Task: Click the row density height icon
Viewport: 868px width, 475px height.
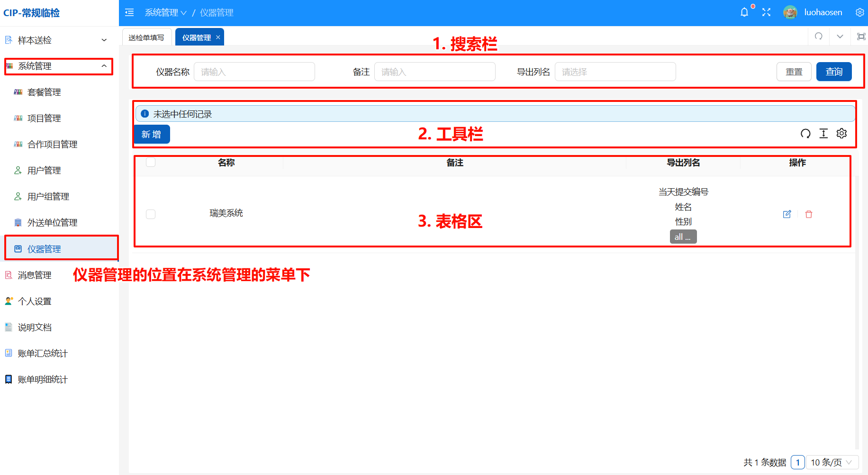Action: tap(823, 134)
